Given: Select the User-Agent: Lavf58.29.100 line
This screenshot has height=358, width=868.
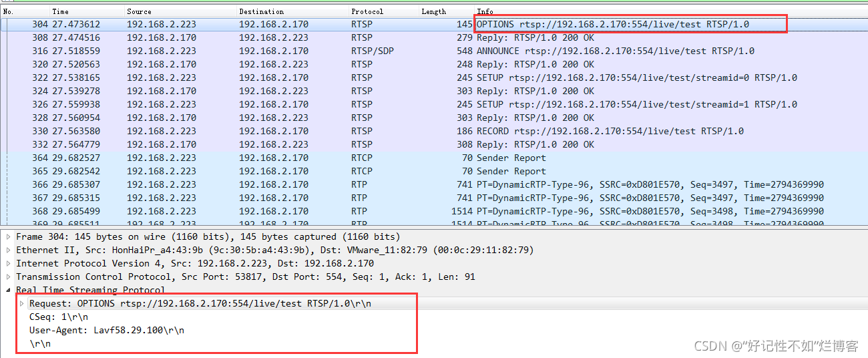Looking at the screenshot, I should (107, 330).
